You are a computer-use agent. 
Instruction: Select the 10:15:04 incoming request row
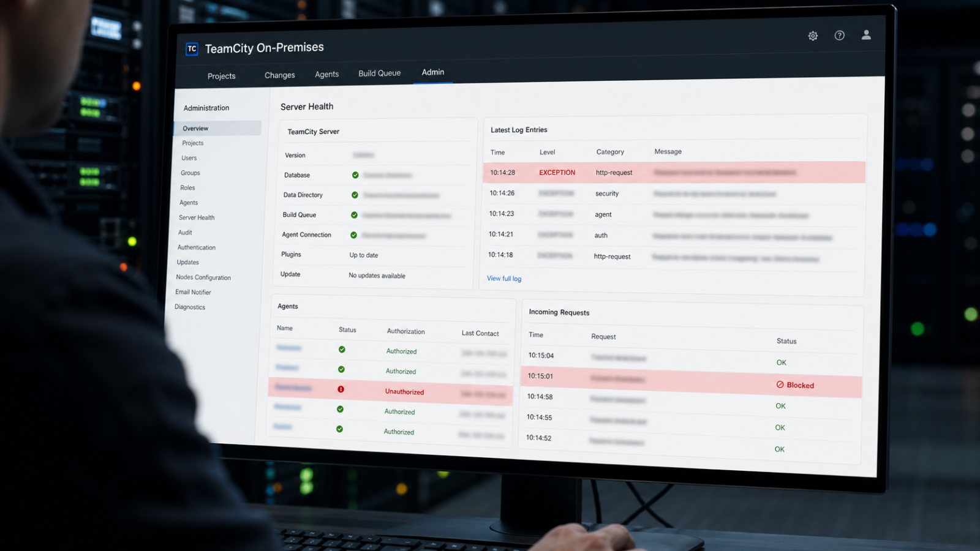692,359
